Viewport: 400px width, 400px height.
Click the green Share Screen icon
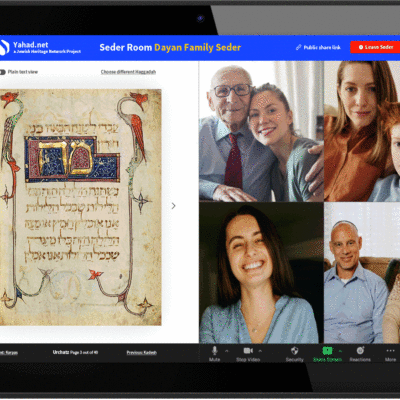pyautogui.click(x=327, y=351)
